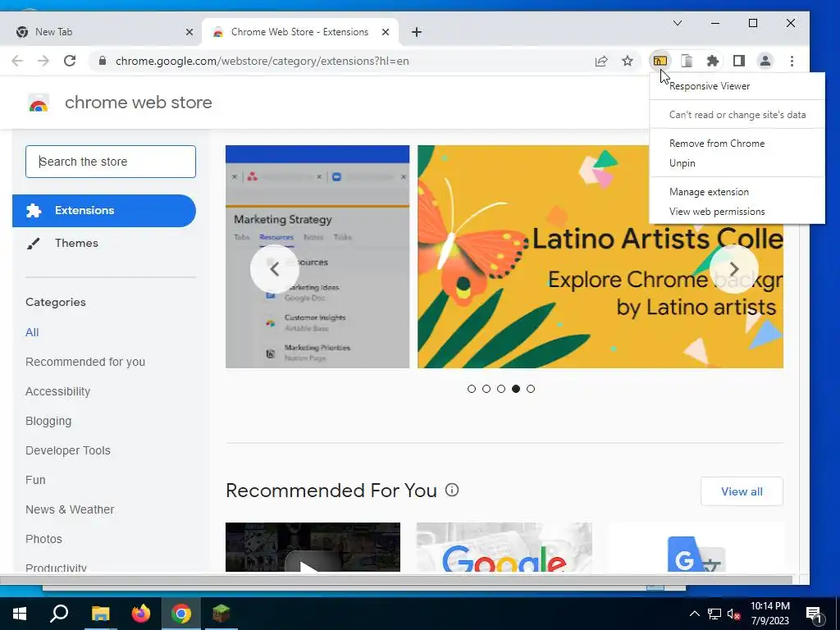
Task: Click View all for recommendations
Action: (x=742, y=491)
